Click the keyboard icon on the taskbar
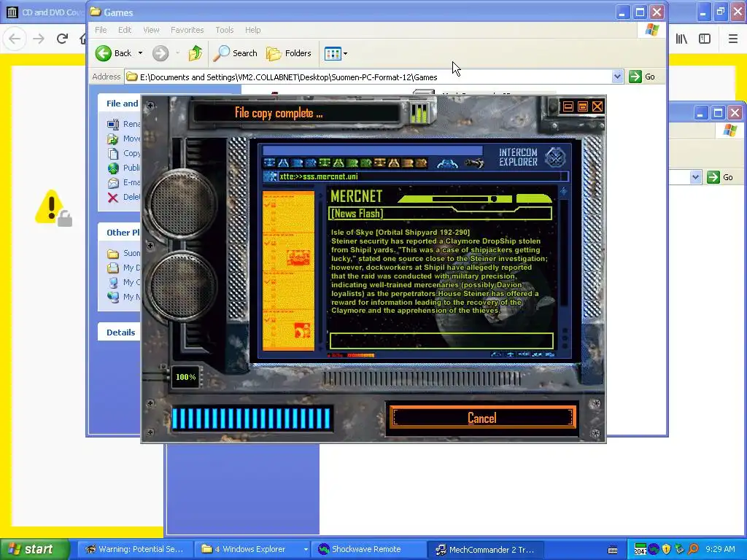The height and width of the screenshot is (560, 747). (x=613, y=550)
